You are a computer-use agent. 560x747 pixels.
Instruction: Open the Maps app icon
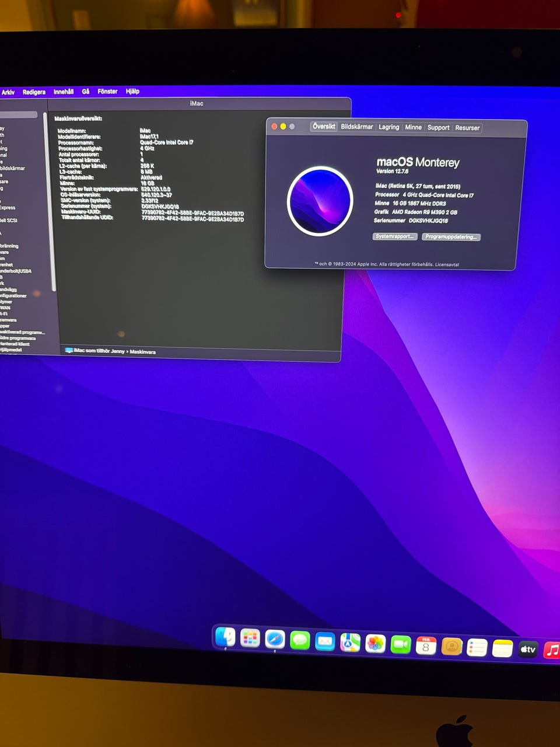point(350,643)
